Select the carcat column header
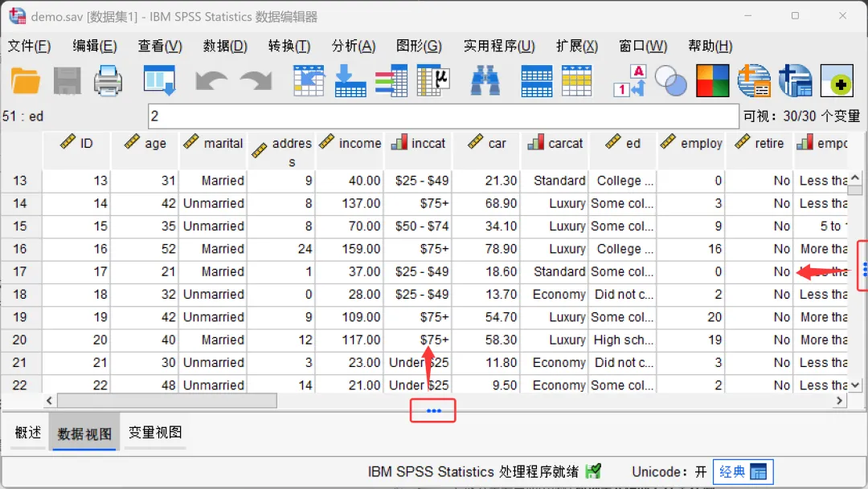868x489 pixels. [x=555, y=150]
